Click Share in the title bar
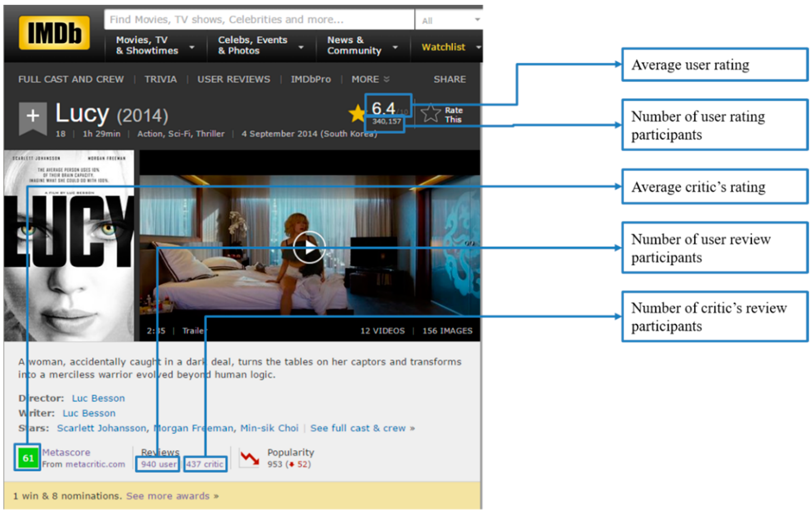The height and width of the screenshot is (518, 812). tap(450, 79)
